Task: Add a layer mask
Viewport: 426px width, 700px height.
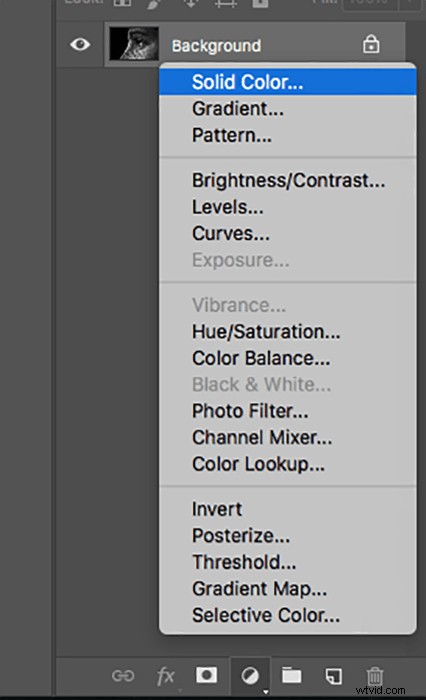Action: pos(207,675)
